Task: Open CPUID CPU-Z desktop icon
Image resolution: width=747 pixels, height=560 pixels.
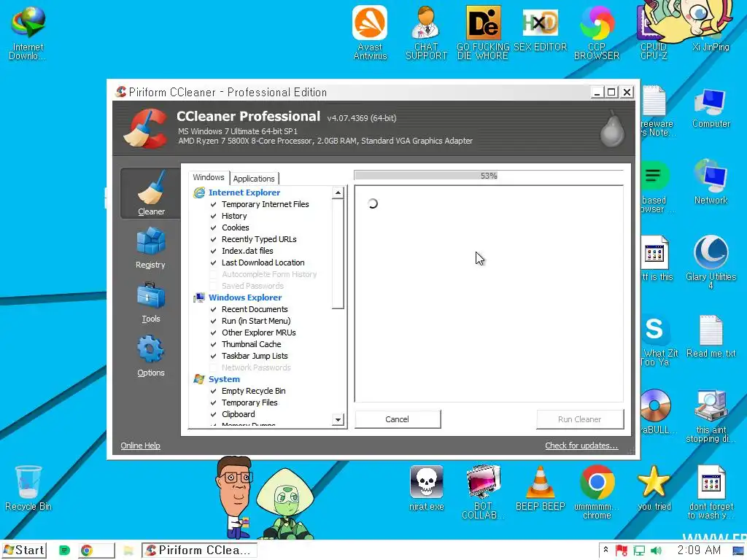Action: point(653,32)
